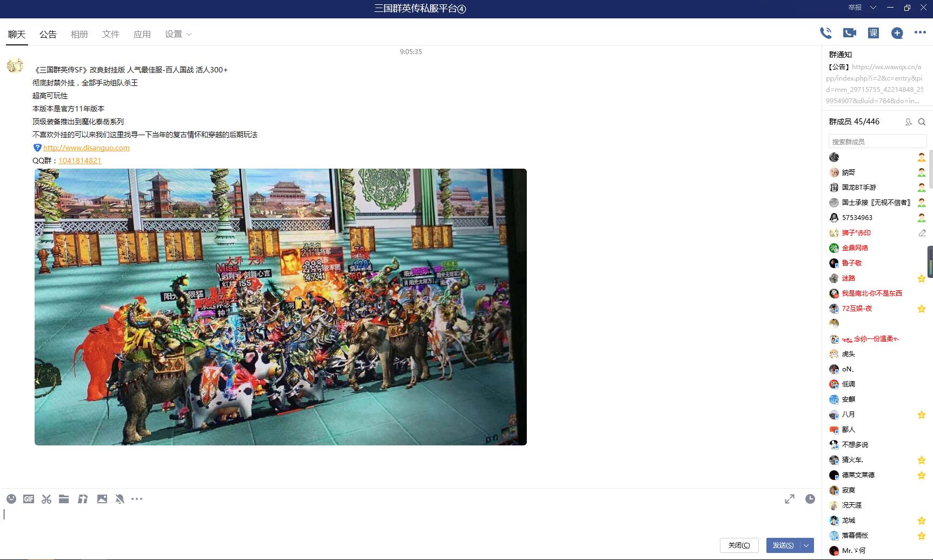The width and height of the screenshot is (933, 560).
Task: Select member 低调
Action: (x=849, y=384)
